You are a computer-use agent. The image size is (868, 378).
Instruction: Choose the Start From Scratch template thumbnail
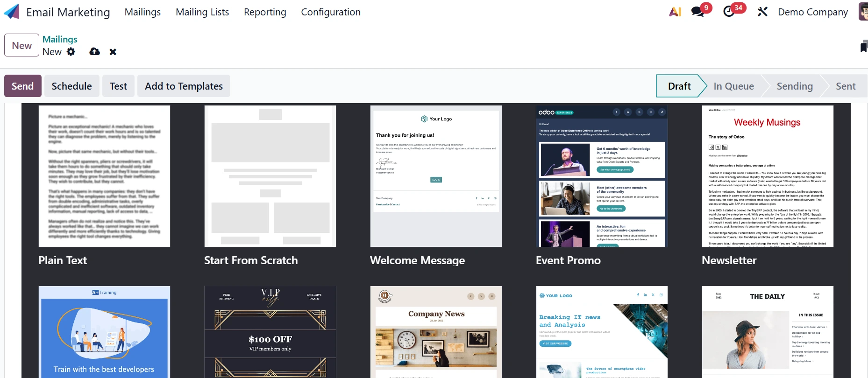pos(270,176)
